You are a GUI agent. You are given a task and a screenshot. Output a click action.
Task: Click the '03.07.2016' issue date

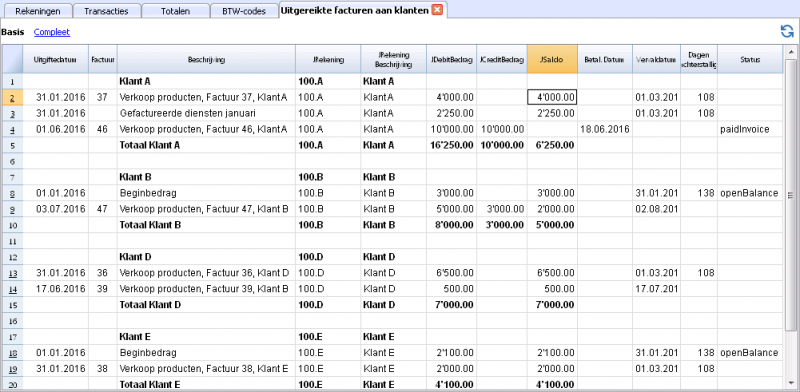pyautogui.click(x=61, y=209)
